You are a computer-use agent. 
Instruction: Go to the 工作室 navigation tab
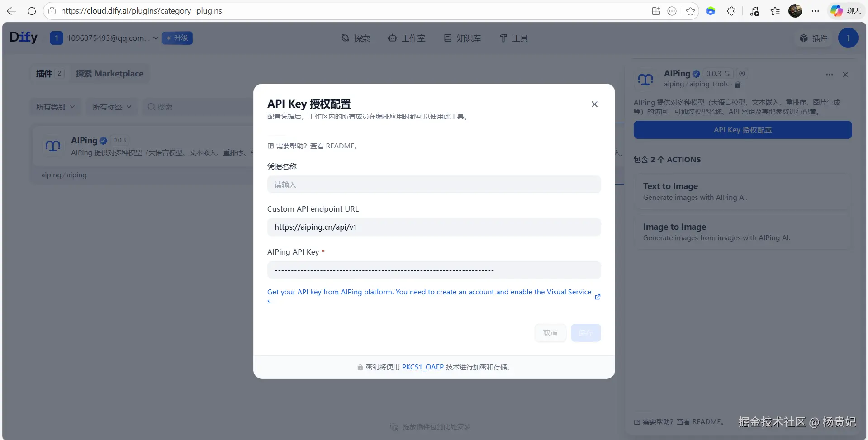(x=407, y=38)
